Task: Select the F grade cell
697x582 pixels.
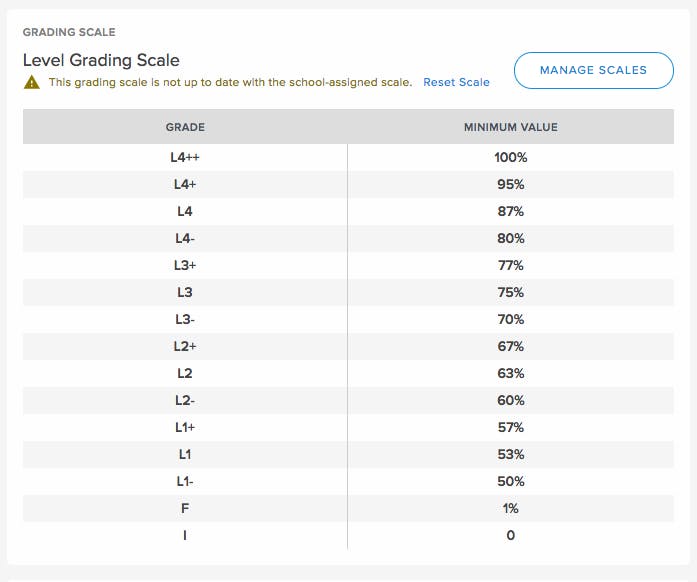Action: (185, 509)
